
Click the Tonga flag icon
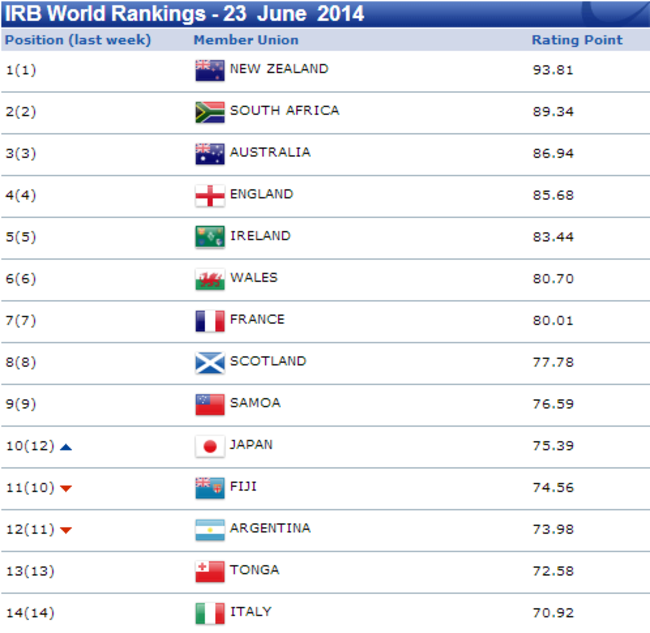210,572
